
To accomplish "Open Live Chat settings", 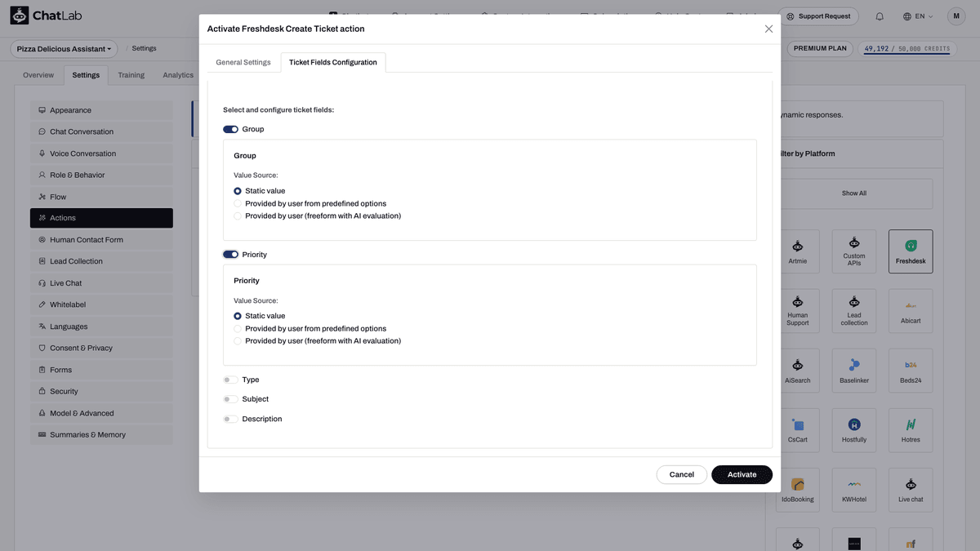I will pyautogui.click(x=101, y=283).
